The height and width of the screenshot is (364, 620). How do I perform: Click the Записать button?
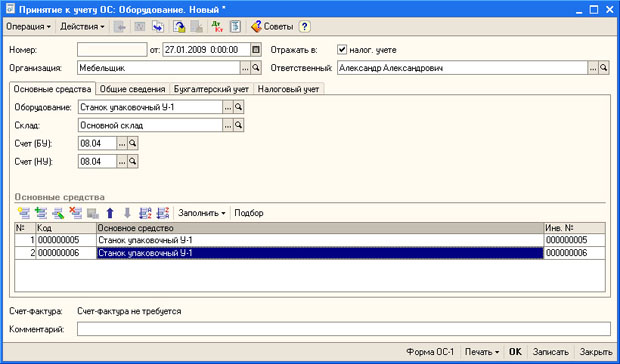pos(551,352)
